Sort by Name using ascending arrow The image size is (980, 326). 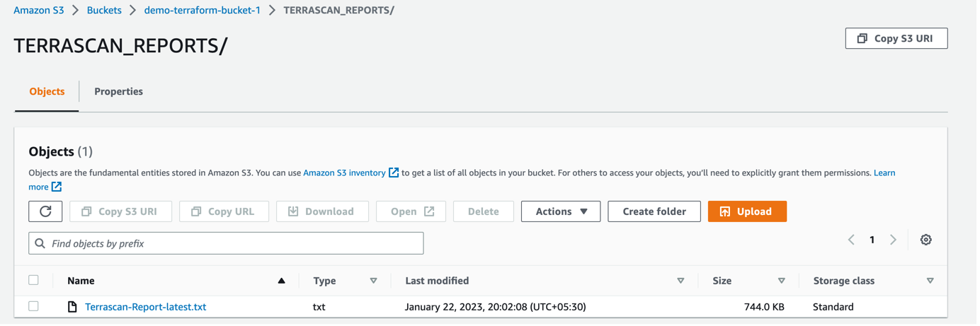tap(283, 281)
